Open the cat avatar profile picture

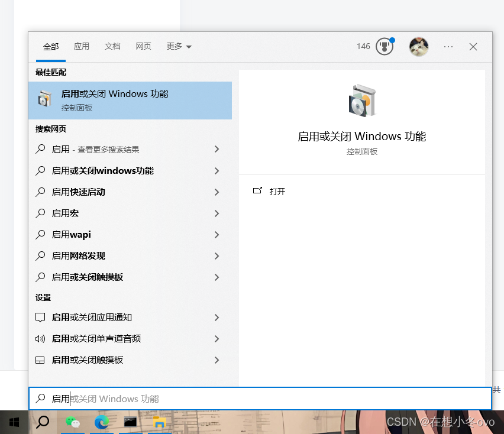418,47
